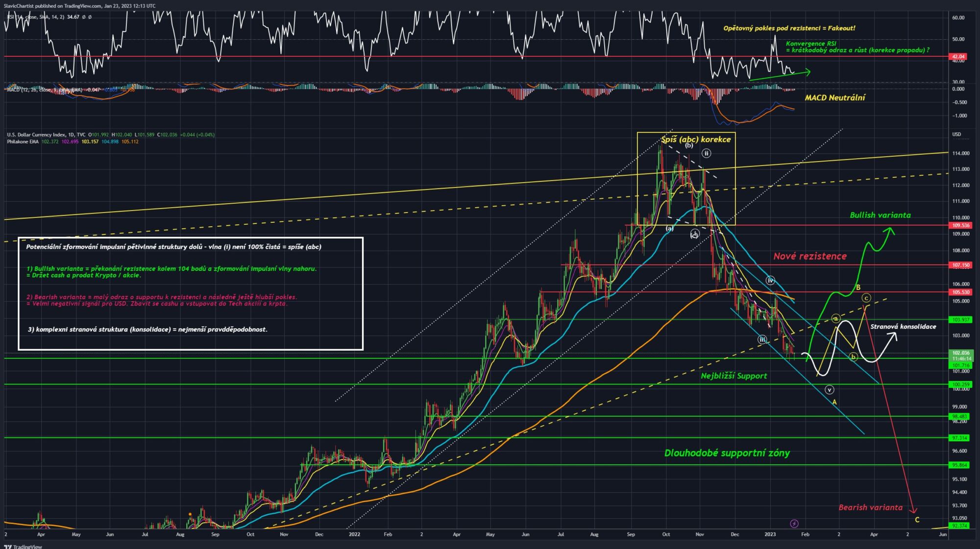980x549 pixels.
Task: Click the '3) komplexni stranová struktura' line
Action: pos(147,329)
